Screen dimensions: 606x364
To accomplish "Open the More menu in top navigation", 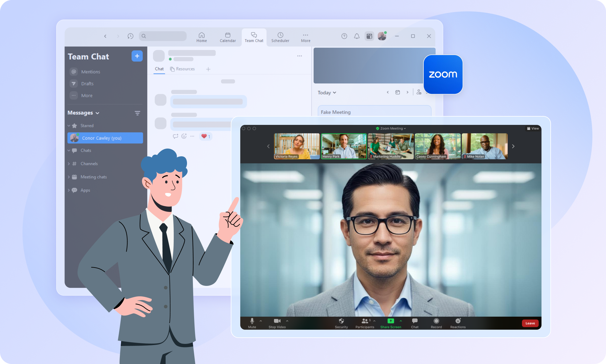I will click(x=306, y=37).
